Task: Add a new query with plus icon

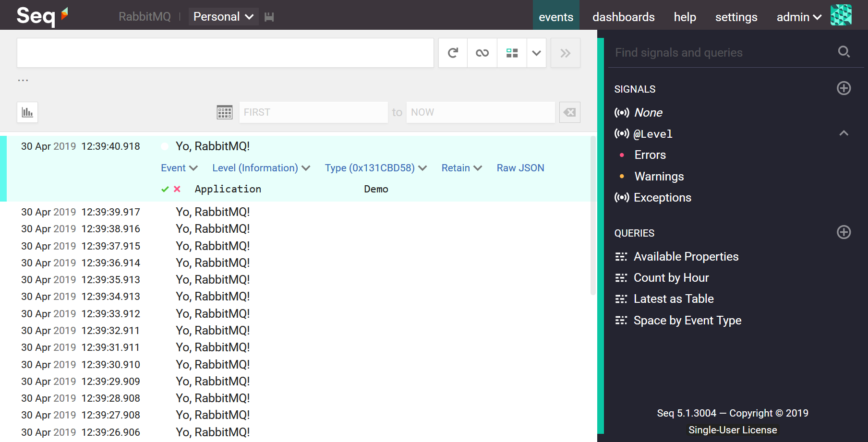Action: click(x=844, y=232)
